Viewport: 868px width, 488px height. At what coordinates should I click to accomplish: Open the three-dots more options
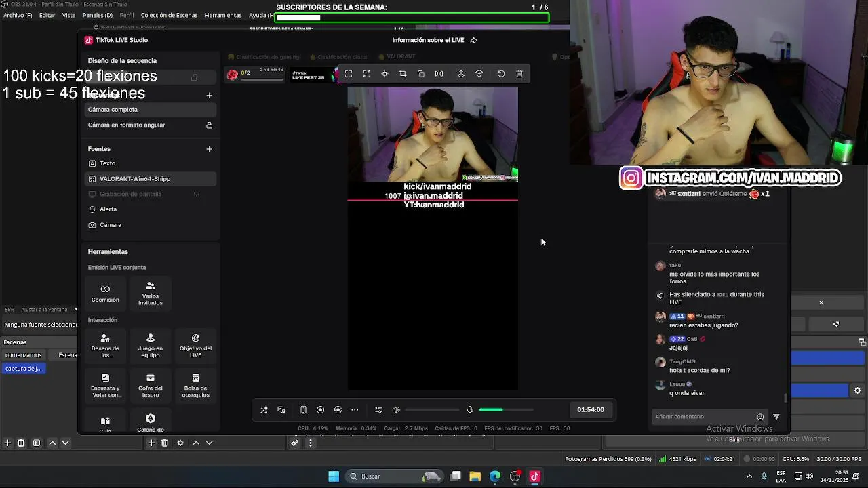pyautogui.click(x=355, y=410)
